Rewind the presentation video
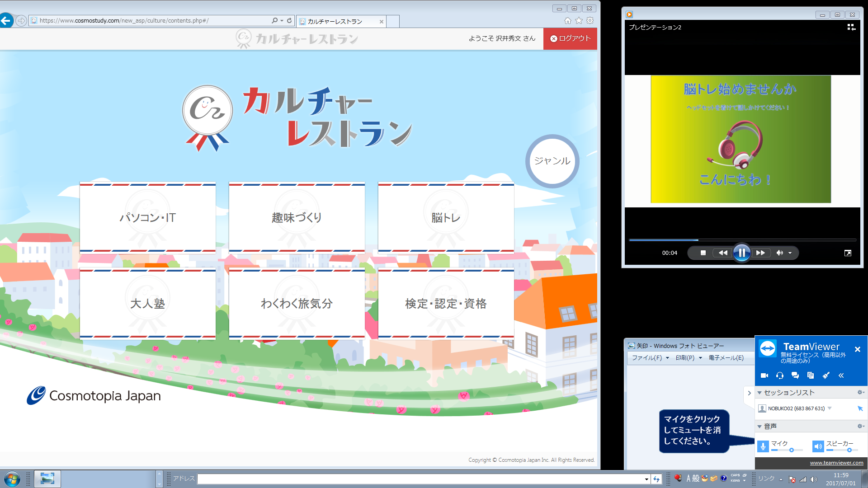 click(723, 253)
